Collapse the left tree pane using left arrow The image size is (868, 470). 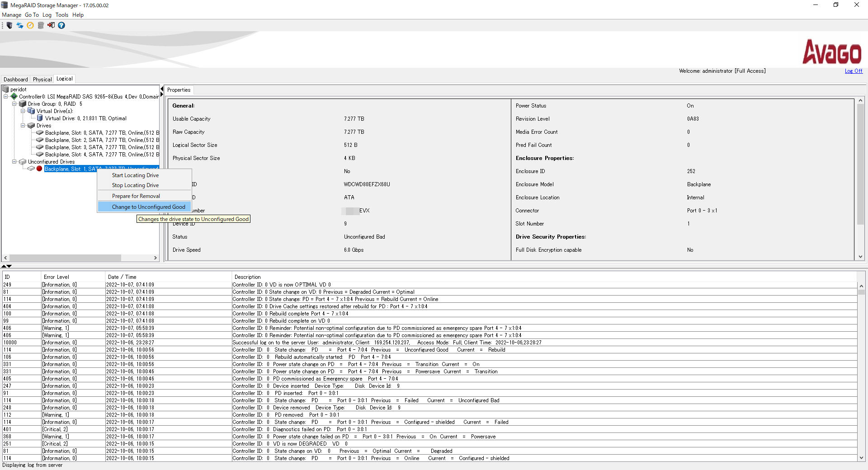[x=162, y=89]
